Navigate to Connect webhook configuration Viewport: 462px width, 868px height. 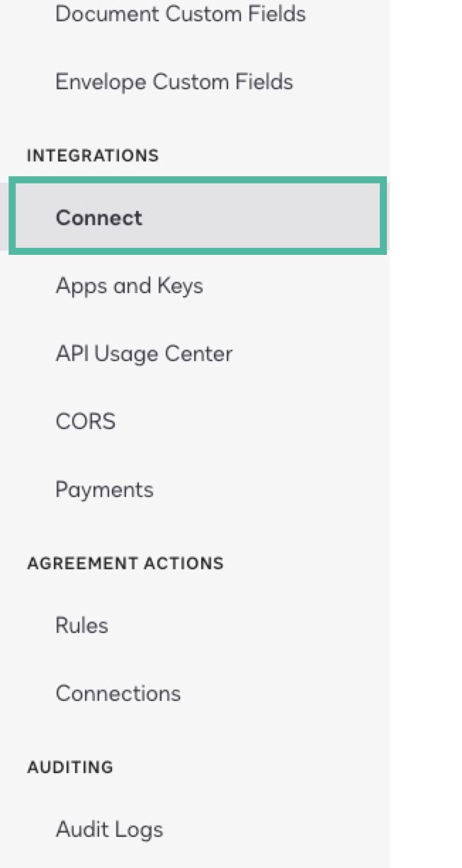click(98, 217)
